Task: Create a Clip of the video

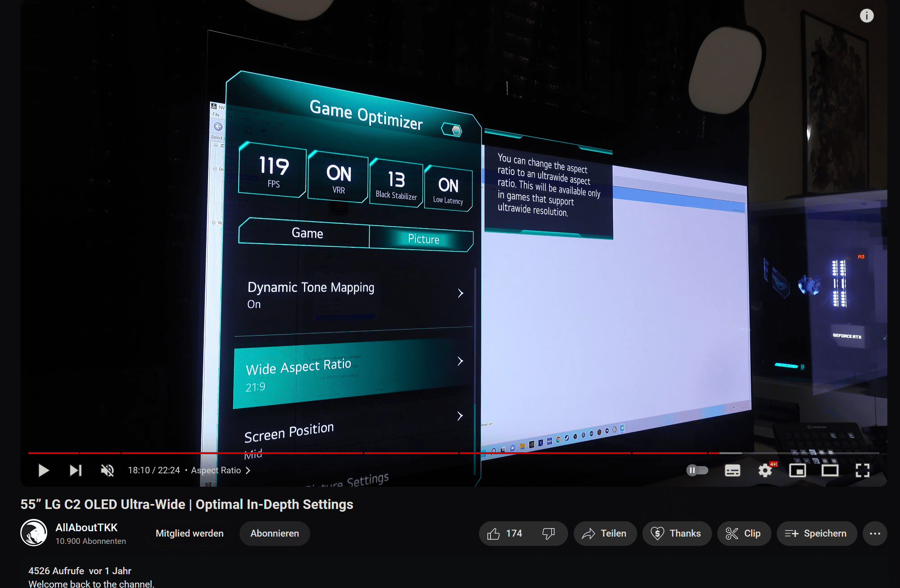Action: tap(744, 534)
